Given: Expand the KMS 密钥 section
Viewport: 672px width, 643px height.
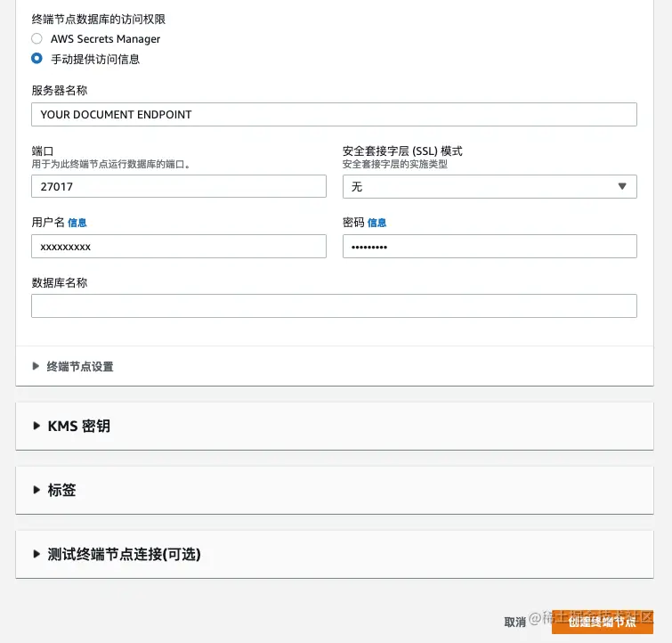Looking at the screenshot, I should click(x=72, y=426).
